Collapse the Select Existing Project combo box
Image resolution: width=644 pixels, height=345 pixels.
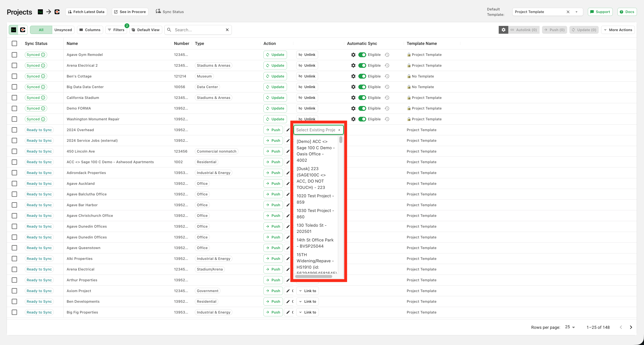339,130
